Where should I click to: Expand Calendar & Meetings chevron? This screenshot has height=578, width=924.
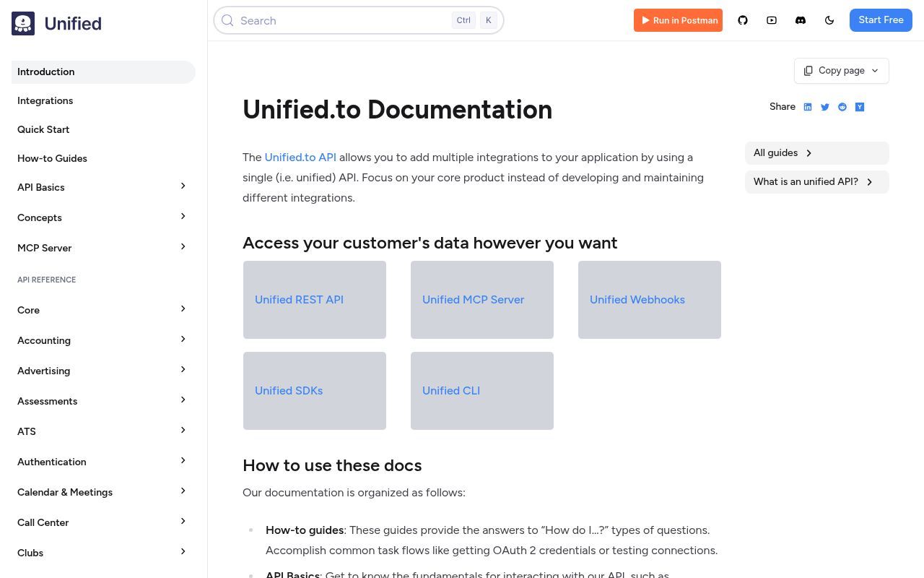point(183,491)
